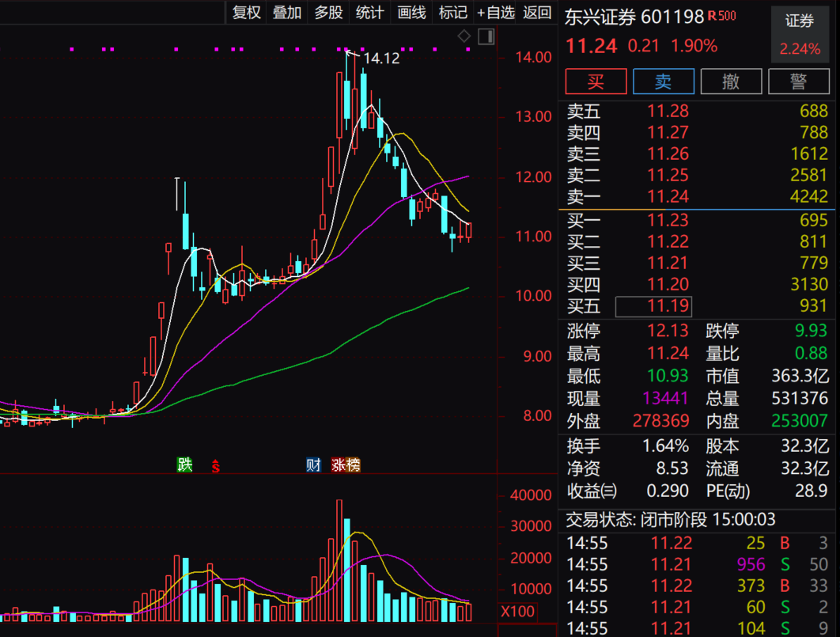Screen dimensions: 840x637
Task: Switch to 多股 multi-stock view
Action: point(327,13)
